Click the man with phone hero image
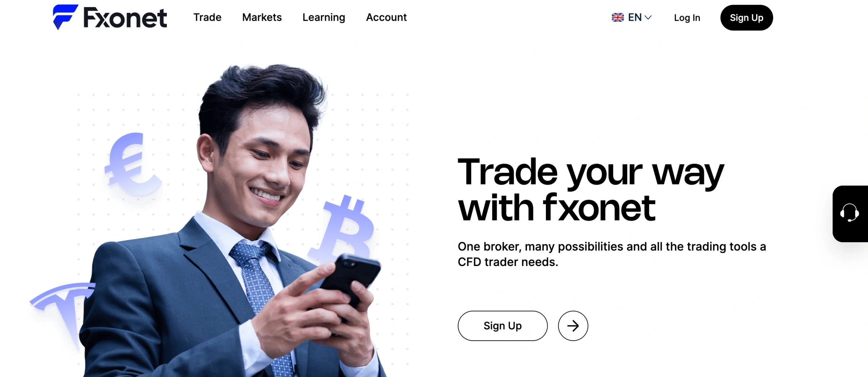Image resolution: width=868 pixels, height=377 pixels. [x=234, y=221]
